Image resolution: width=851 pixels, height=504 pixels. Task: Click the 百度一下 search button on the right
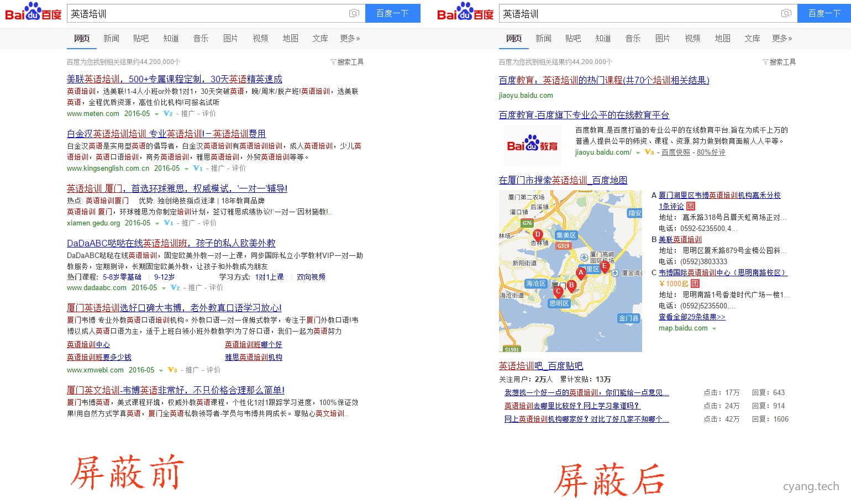pyautogui.click(x=824, y=13)
